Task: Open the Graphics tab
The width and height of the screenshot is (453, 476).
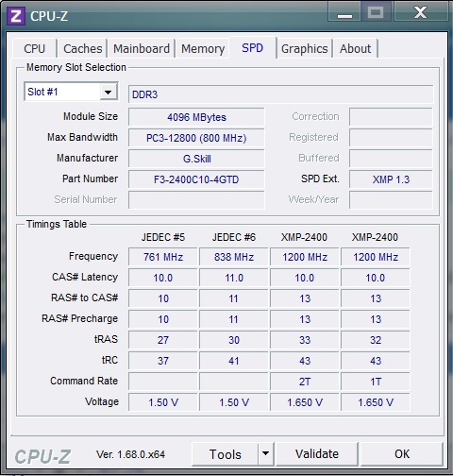Action: [304, 49]
